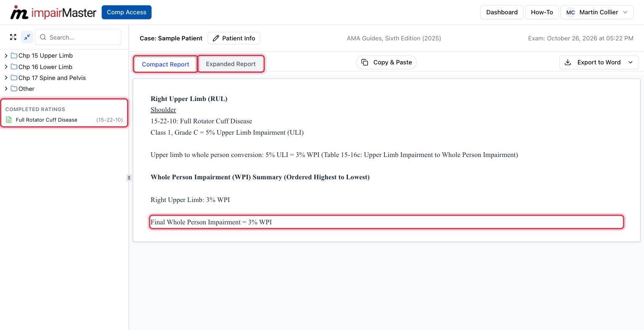The width and height of the screenshot is (644, 330).
Task: Open the Martin Collier account menu
Action: [596, 12]
